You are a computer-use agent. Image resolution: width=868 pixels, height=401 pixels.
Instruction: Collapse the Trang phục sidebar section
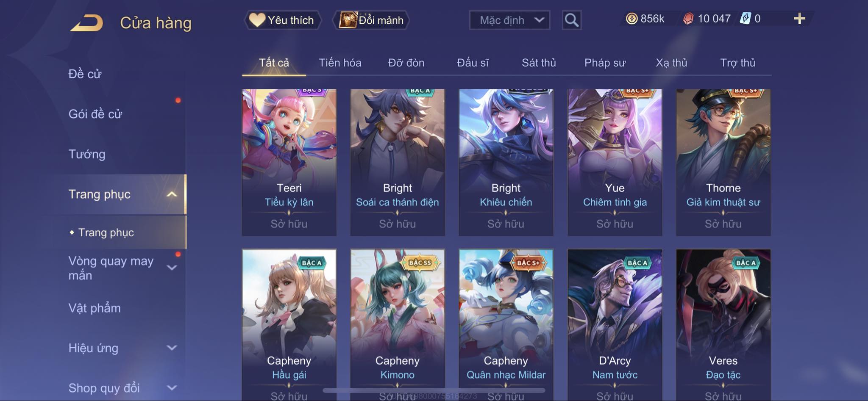click(172, 194)
